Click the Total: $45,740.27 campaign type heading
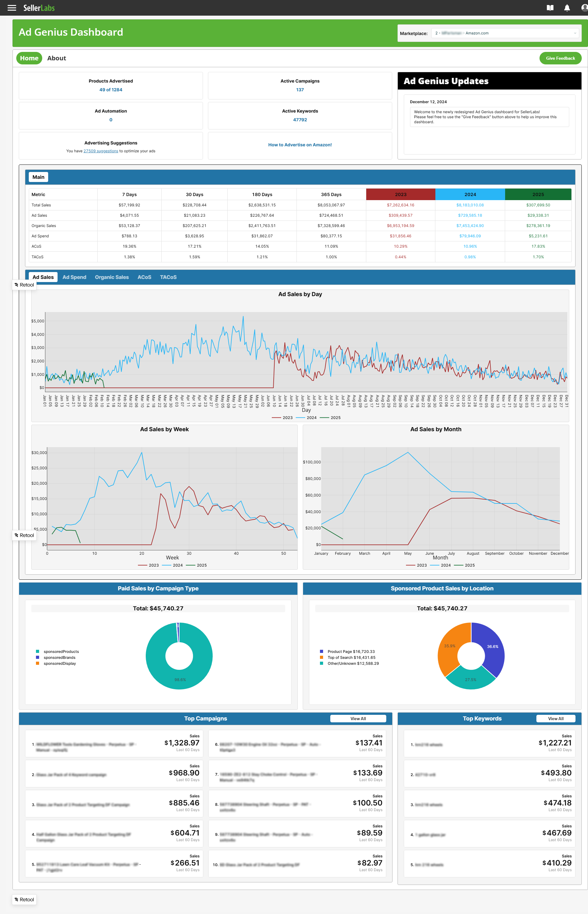The width and height of the screenshot is (588, 914). tap(158, 608)
